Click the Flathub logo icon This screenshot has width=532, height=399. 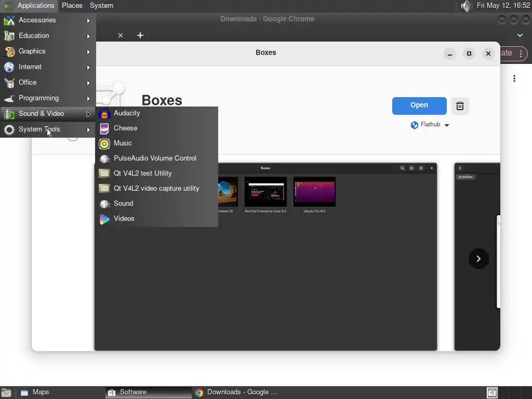[x=414, y=125]
